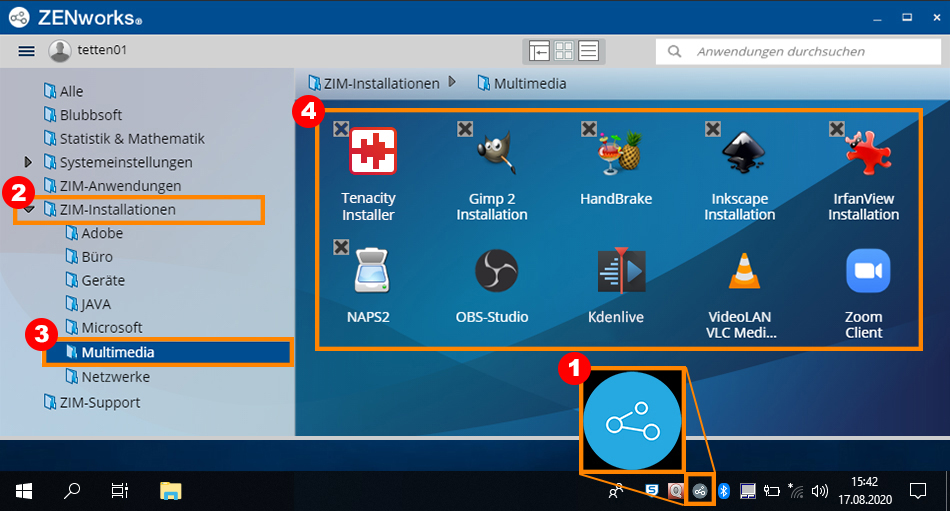Click the search magnifier icon

click(x=674, y=52)
